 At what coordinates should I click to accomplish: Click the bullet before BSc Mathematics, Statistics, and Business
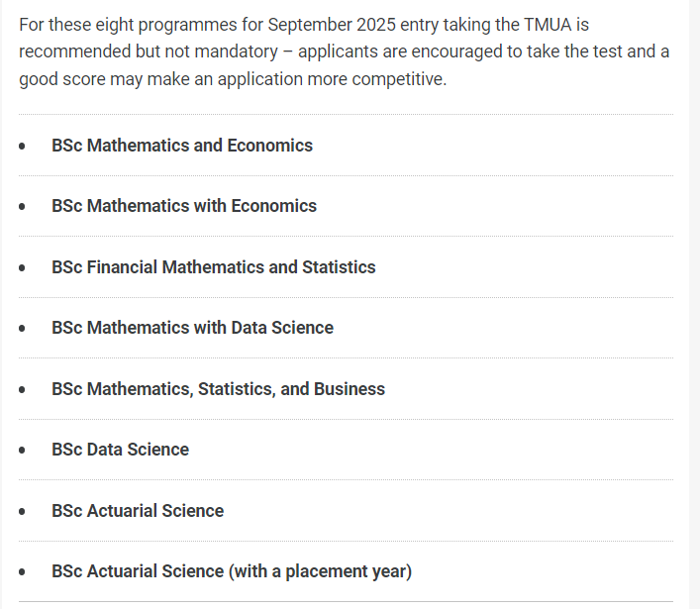tap(22, 389)
